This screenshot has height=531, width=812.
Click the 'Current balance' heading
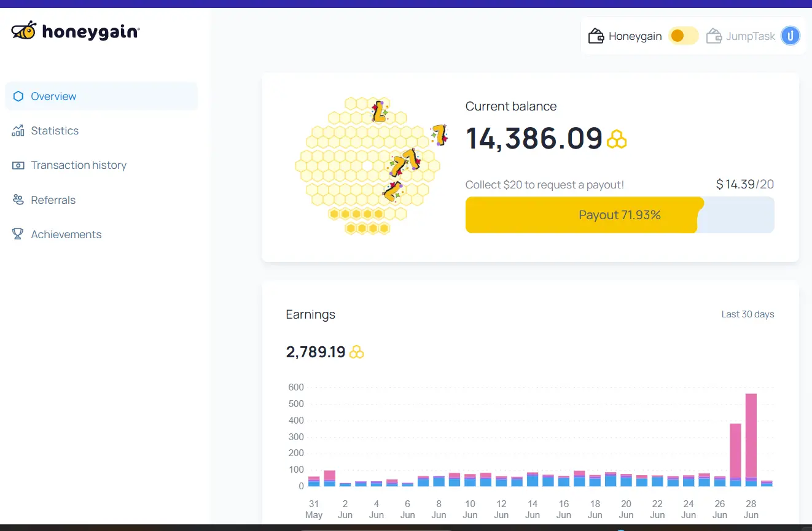[511, 106]
